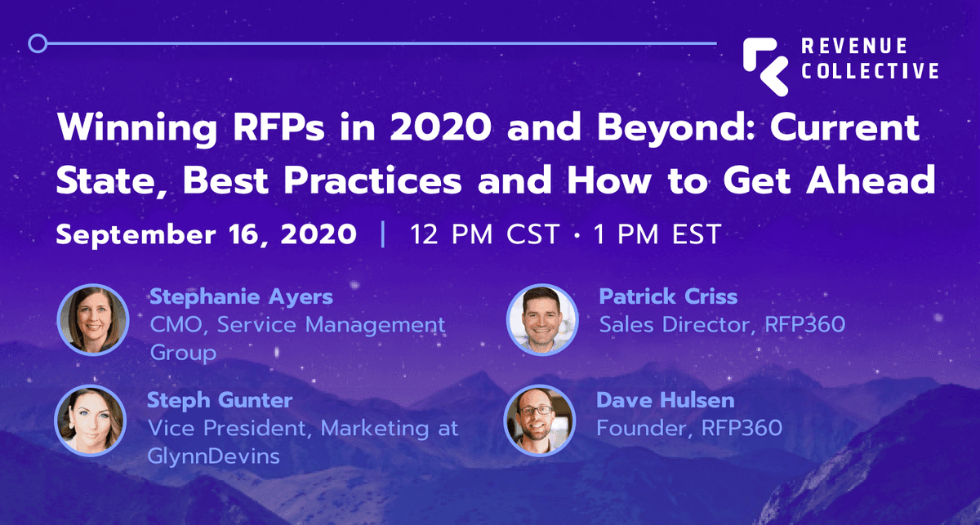Open Patrick Criss' headshot photo

click(x=541, y=322)
